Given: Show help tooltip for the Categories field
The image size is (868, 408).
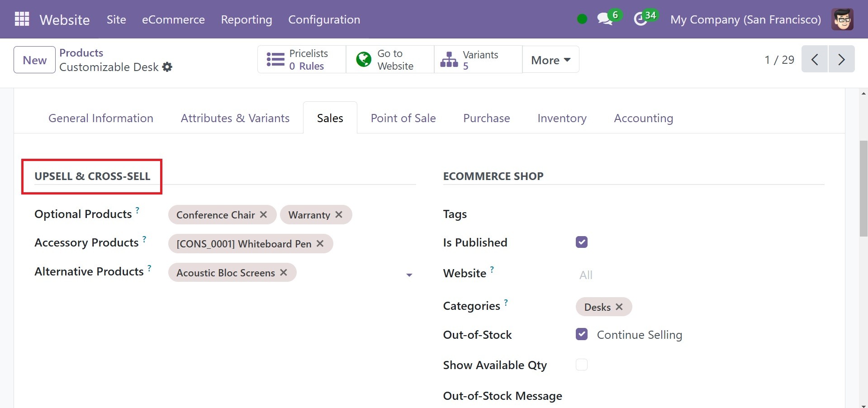Looking at the screenshot, I should coord(506,302).
